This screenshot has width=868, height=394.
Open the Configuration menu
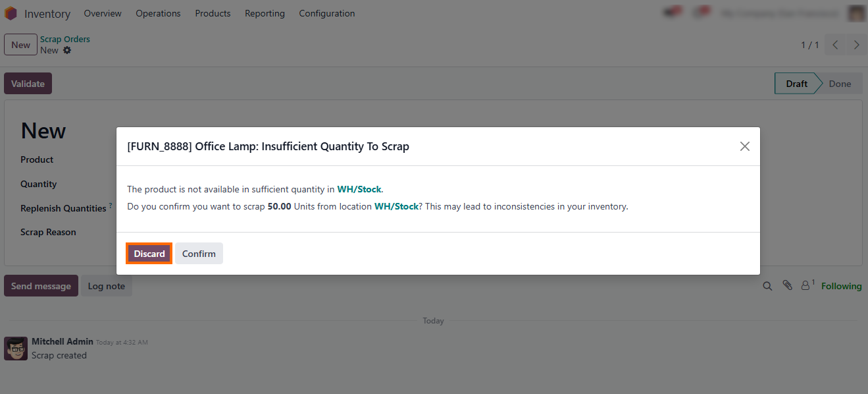[327, 13]
